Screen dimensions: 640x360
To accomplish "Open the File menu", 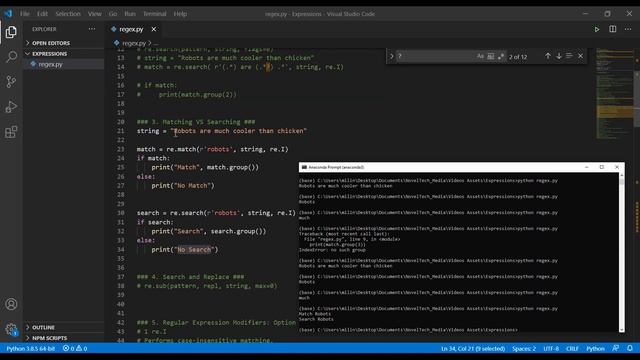I will tap(25, 13).
